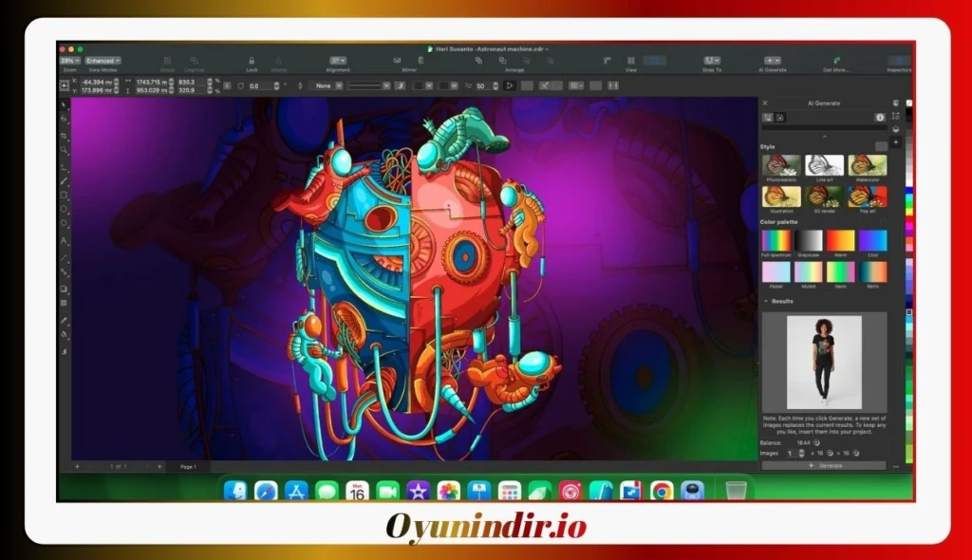Select the Full spectrum color palette
Screen dimensions: 972x560
point(776,240)
